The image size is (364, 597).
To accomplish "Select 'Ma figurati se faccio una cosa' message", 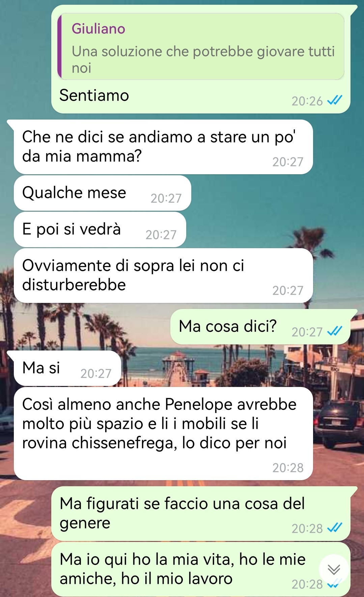I will (x=201, y=514).
